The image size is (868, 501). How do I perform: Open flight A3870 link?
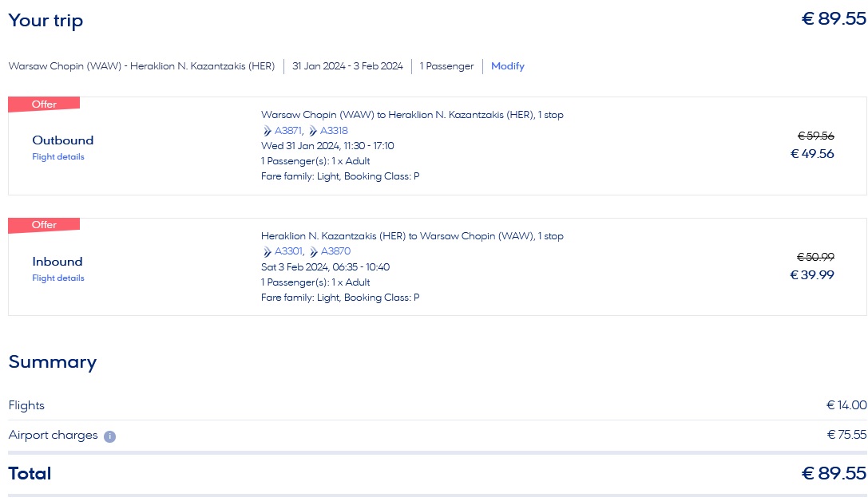(x=335, y=251)
